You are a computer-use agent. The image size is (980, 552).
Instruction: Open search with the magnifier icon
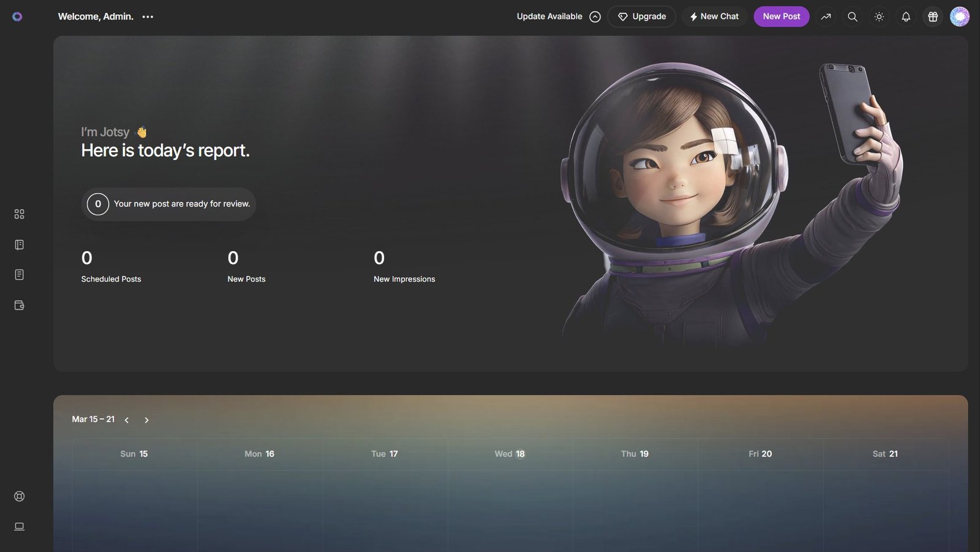pos(853,17)
